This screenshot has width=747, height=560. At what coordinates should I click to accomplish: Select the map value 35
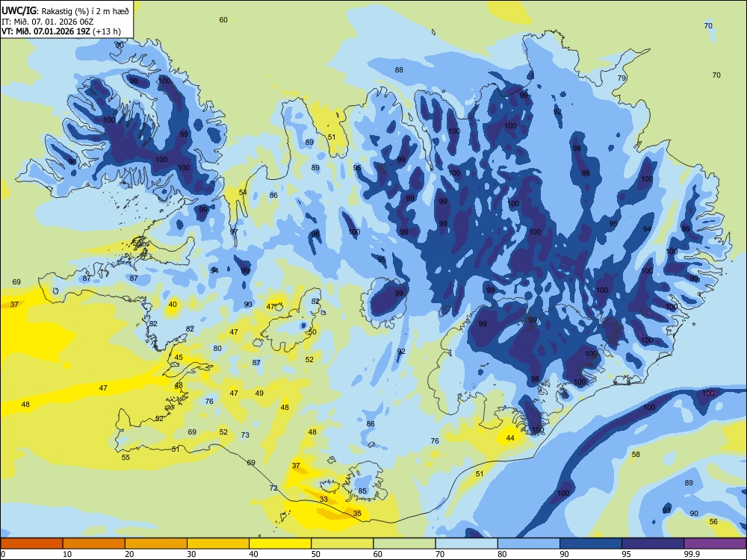point(357,513)
